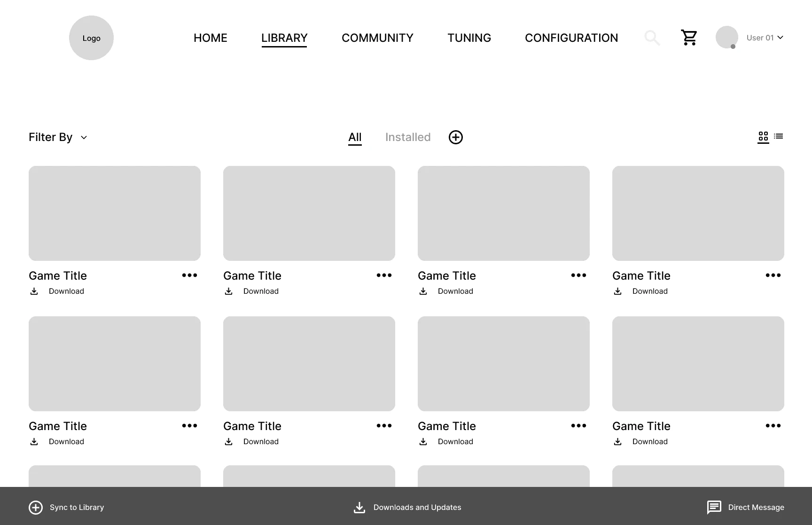Screen dimensions: 812x525
Task: Download the third game in the top row
Action: (446, 291)
